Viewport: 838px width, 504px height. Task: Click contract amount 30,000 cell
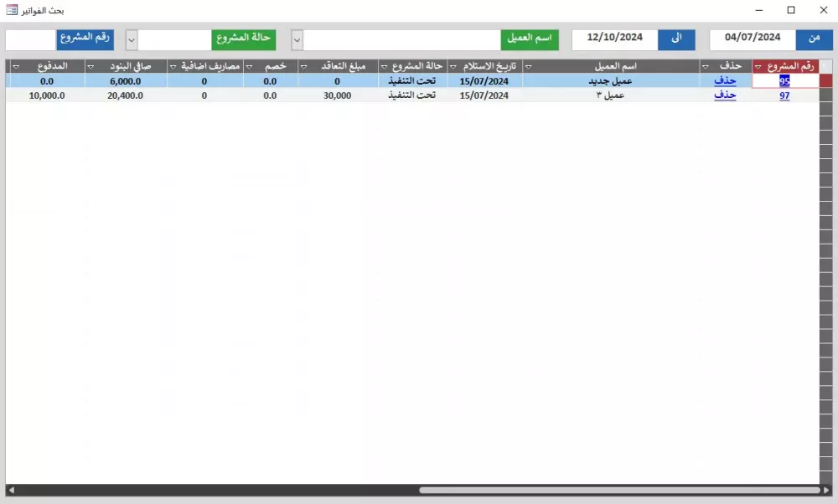(337, 95)
